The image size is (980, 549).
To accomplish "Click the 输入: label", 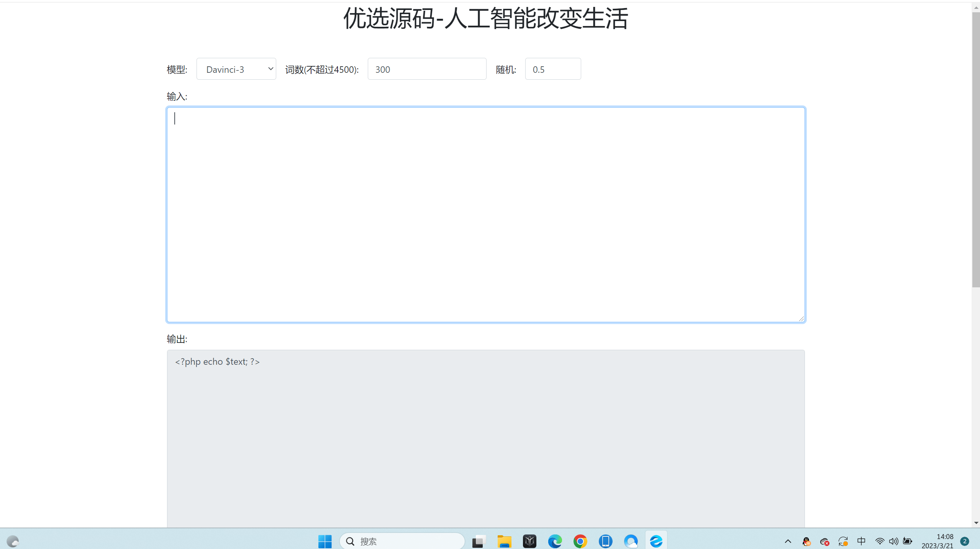I will [177, 97].
